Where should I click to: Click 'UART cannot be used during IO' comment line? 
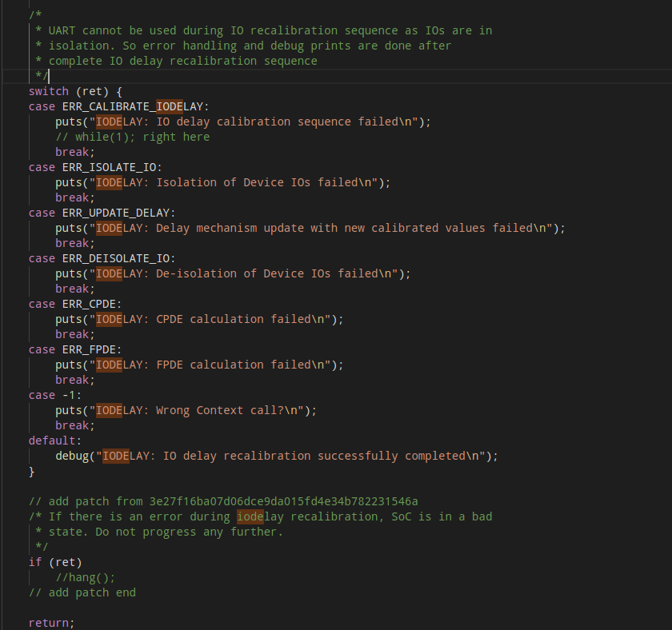point(263,31)
